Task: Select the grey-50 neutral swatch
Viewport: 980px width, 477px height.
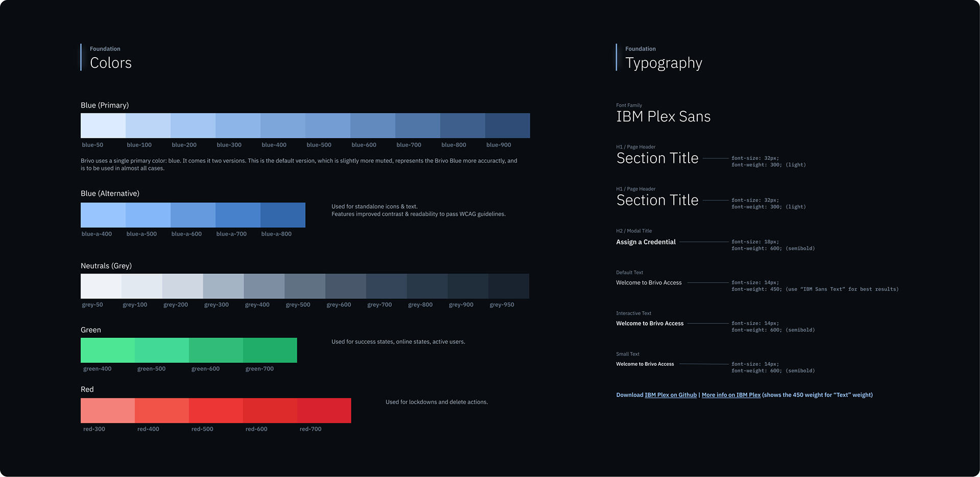Action: click(101, 286)
